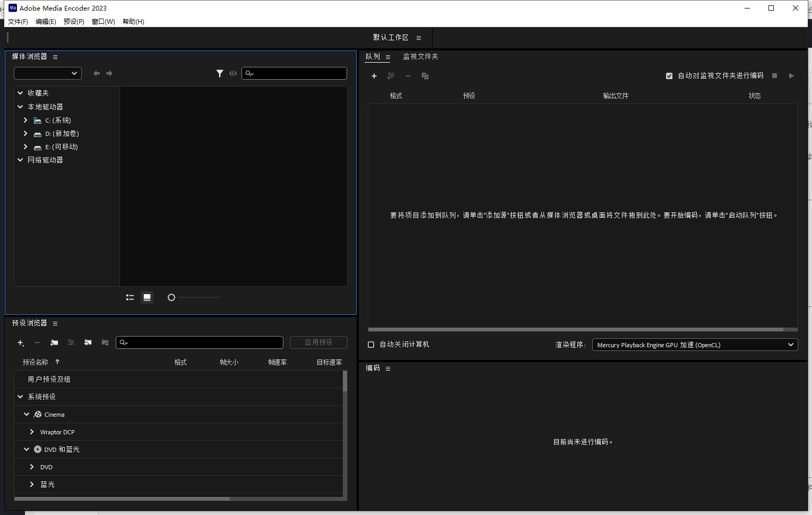This screenshot has height=515, width=812.
Task: Click the duplicate icon in queue toolbar
Action: click(425, 76)
